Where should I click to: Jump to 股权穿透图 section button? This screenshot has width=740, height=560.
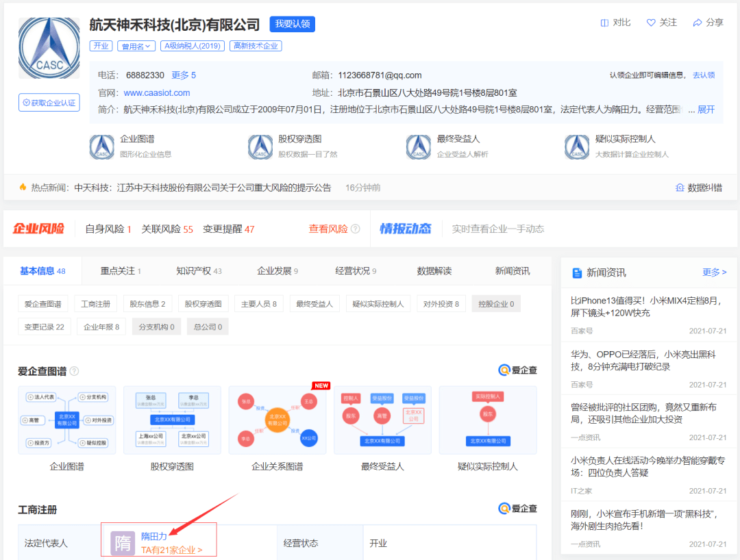[x=203, y=304]
